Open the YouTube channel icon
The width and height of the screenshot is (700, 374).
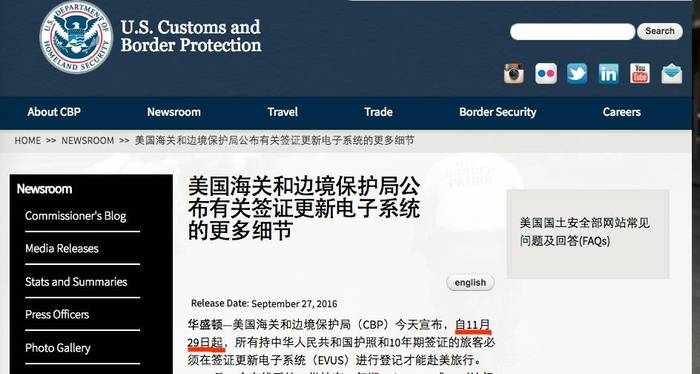click(x=640, y=74)
